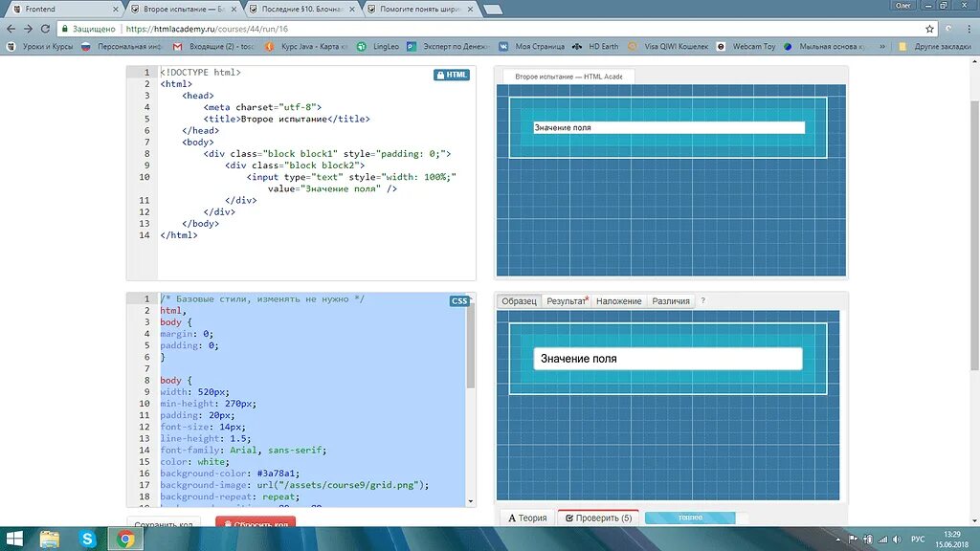Select the Образец tab
The height and width of the screenshot is (551, 980).
[519, 301]
